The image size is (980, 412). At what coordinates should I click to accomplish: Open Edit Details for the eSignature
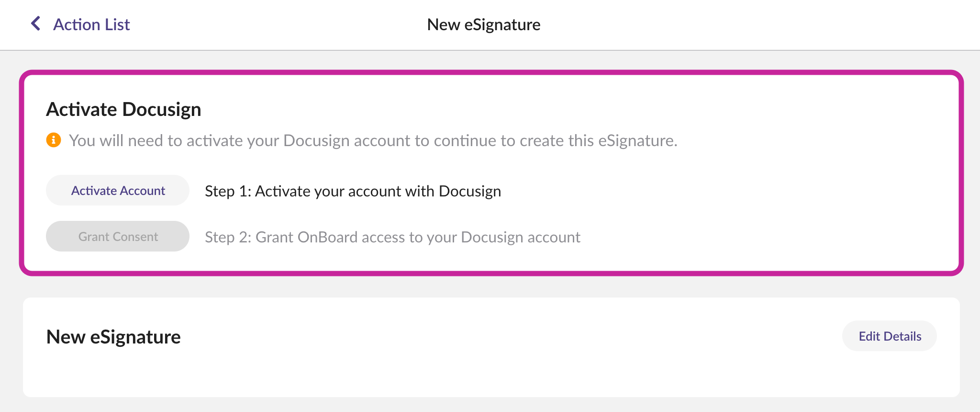[x=890, y=336]
